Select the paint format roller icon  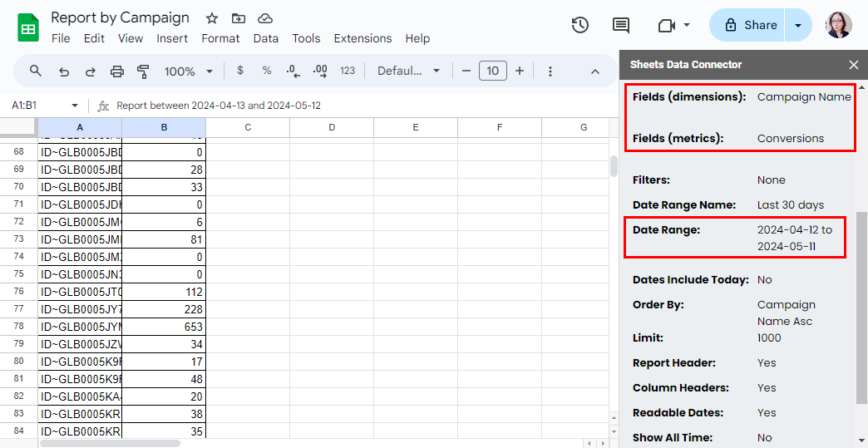pyautogui.click(x=143, y=71)
